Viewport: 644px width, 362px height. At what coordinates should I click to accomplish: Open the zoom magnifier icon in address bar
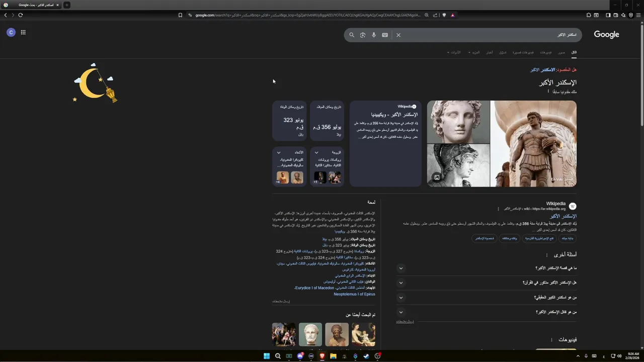click(427, 15)
